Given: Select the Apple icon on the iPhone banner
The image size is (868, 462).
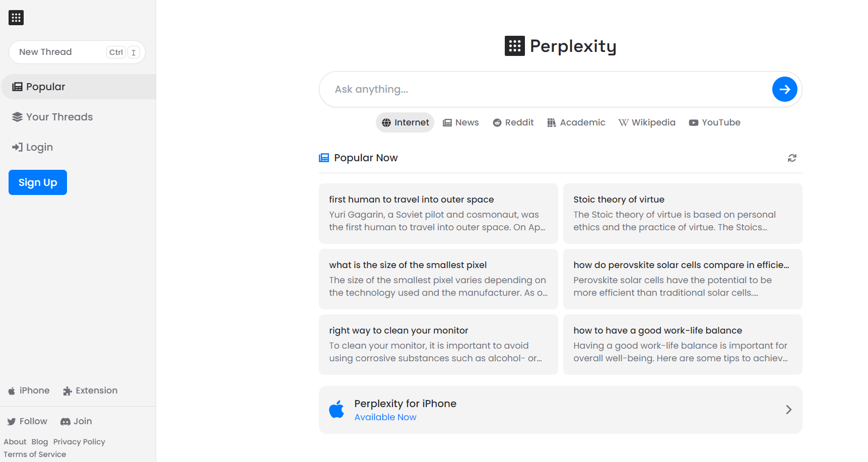Looking at the screenshot, I should point(337,409).
